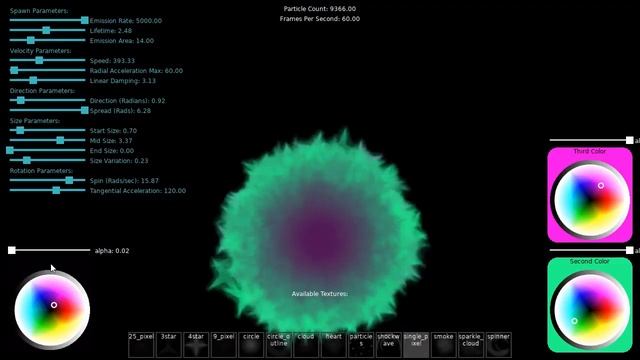Click the first color wheel selector ring
Screen dimensions: 640x360
pyautogui.click(x=54, y=305)
